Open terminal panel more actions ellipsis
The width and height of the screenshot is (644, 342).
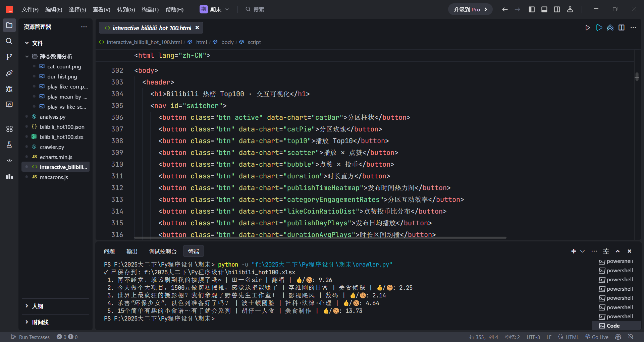594,251
